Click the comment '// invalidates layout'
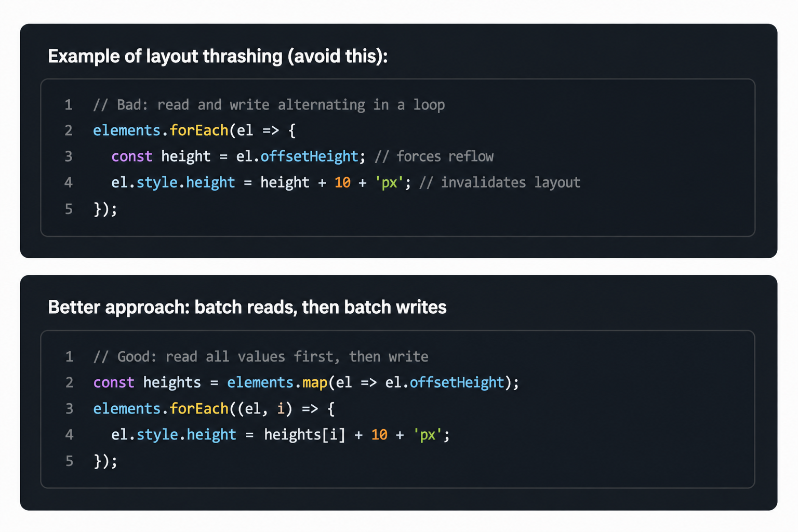 (x=500, y=182)
